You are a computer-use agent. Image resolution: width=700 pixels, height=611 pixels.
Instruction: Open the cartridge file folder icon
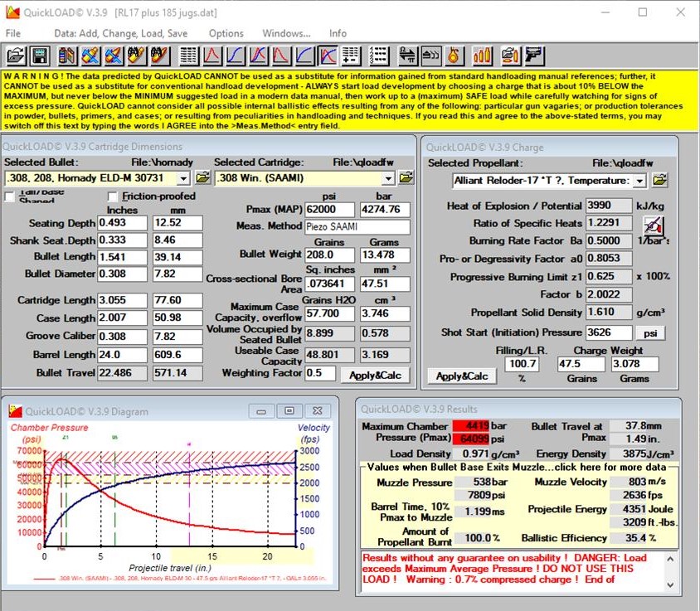(406, 177)
